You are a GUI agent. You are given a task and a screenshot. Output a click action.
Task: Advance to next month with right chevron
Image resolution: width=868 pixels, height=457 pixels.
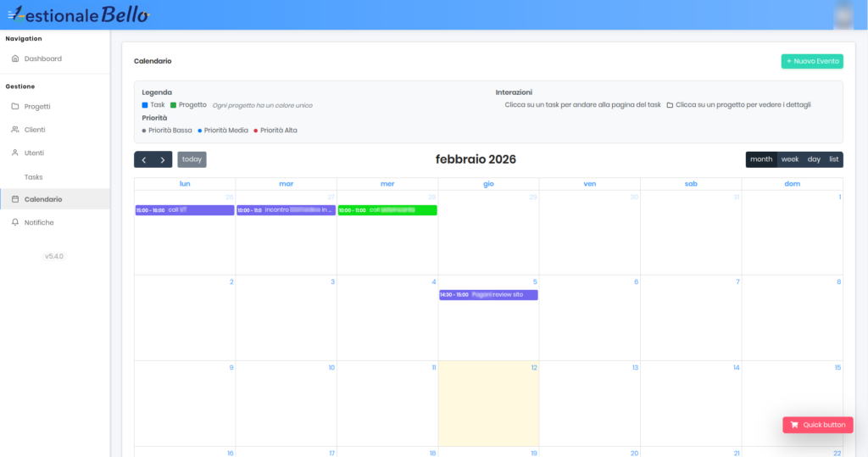point(163,159)
